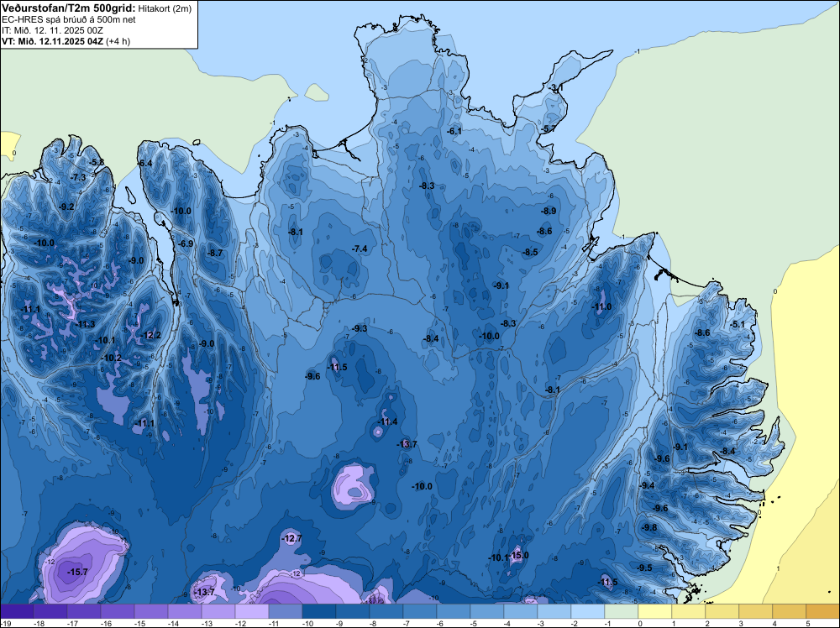Click the -5.1 temperature label
The height and width of the screenshot is (628, 840).
point(738,324)
